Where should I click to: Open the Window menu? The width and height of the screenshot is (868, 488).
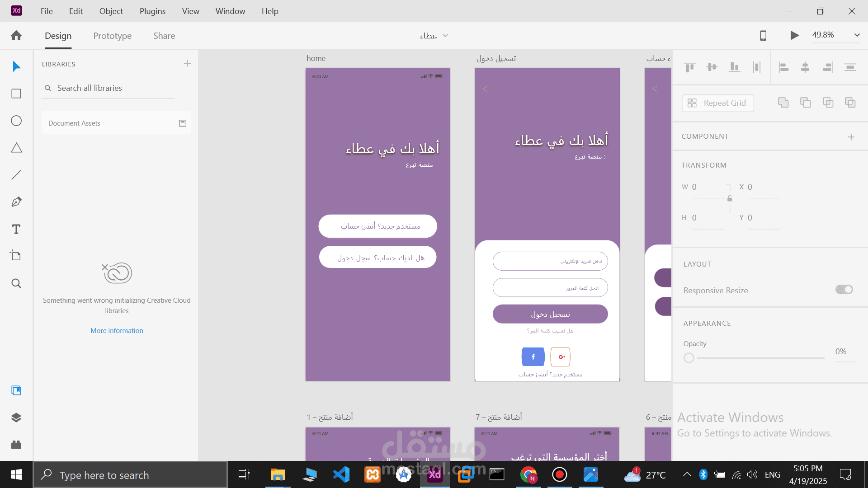coord(231,11)
